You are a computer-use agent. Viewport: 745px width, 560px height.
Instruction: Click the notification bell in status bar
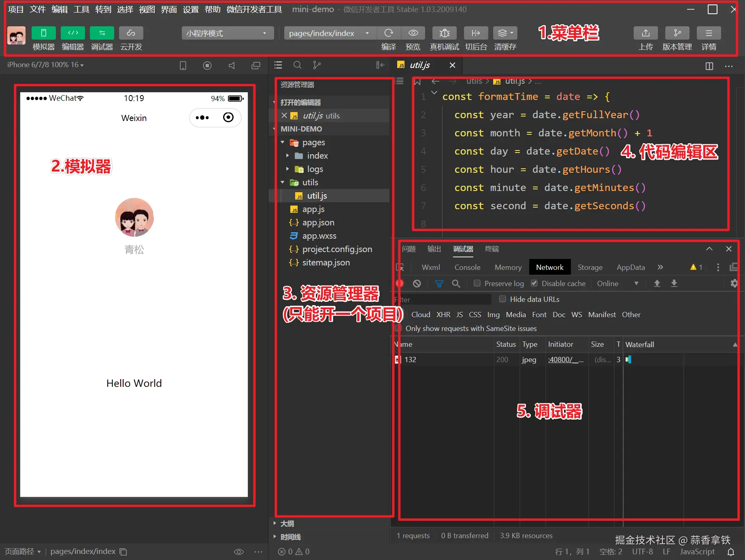pyautogui.click(x=731, y=552)
